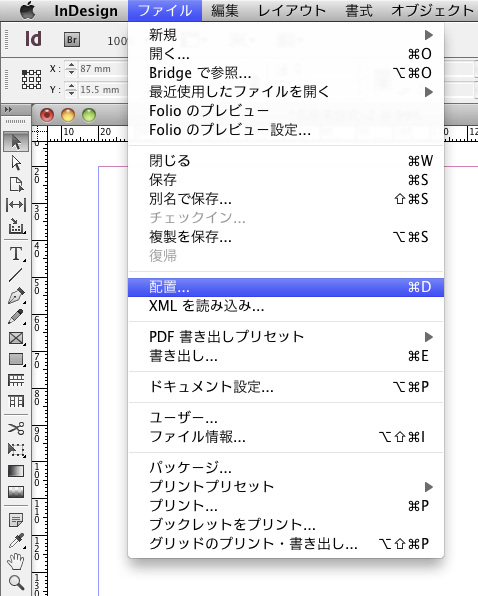This screenshot has height=596, width=478.
Task: Choose Folio のプレビュー設定... item
Action: pyautogui.click(x=286, y=130)
